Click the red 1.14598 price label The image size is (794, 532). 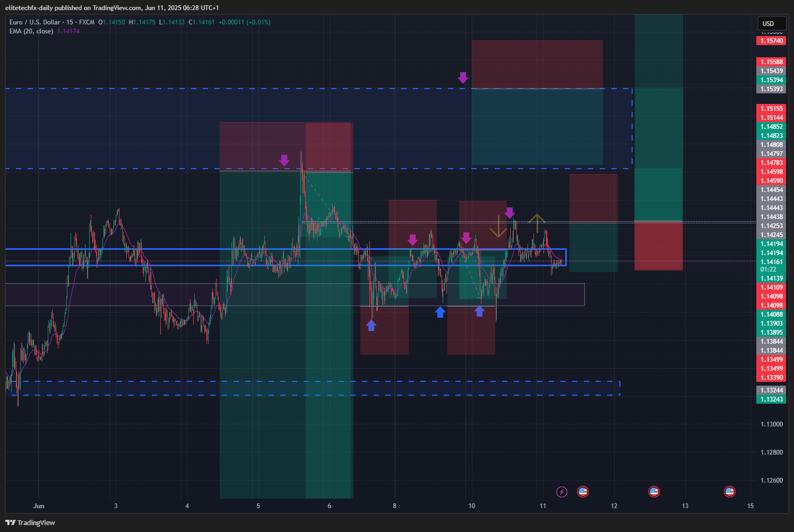click(771, 172)
